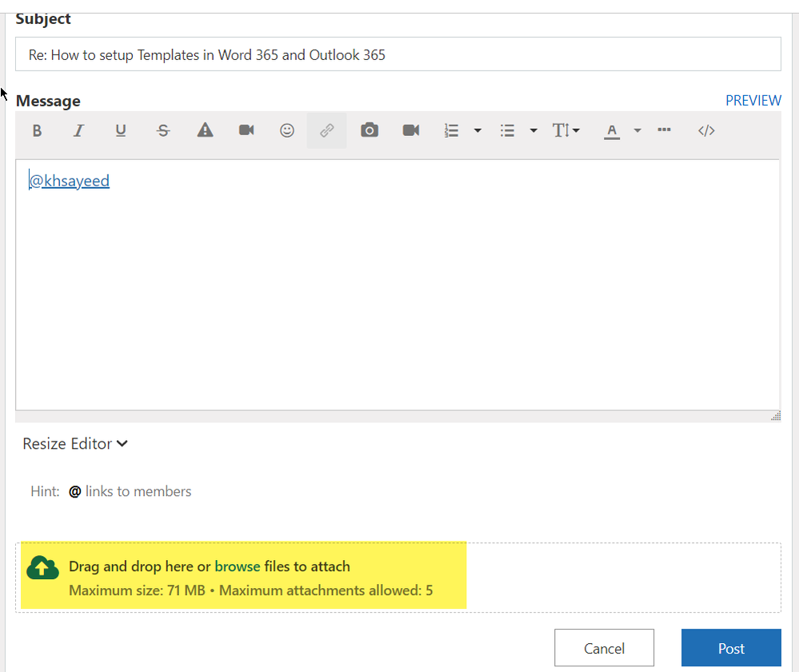Open the emoji smiley picker

(287, 130)
